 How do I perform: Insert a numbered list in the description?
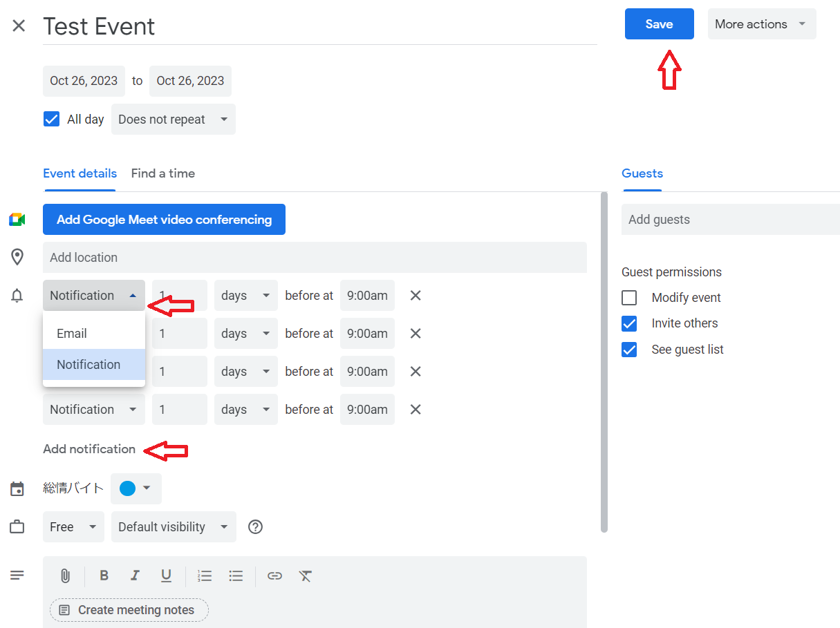[205, 575]
